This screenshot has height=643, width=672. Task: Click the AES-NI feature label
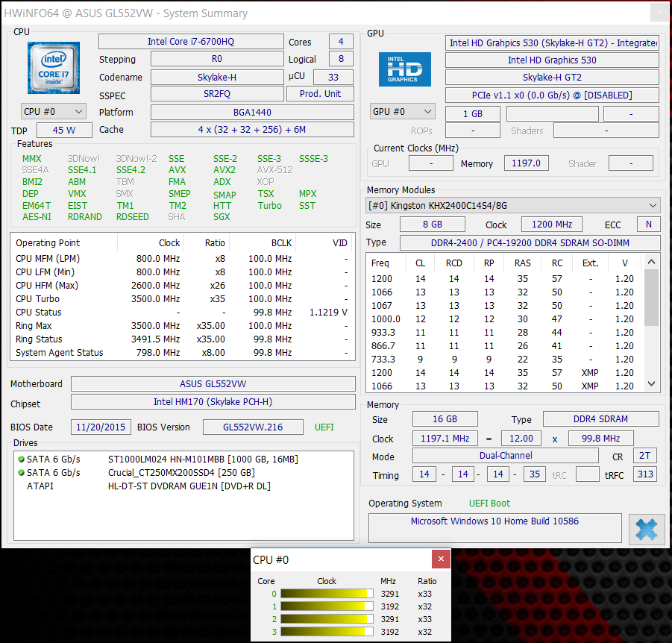coord(37,217)
